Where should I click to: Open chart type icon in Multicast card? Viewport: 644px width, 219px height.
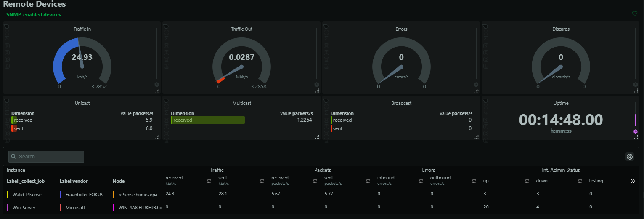[167, 101]
